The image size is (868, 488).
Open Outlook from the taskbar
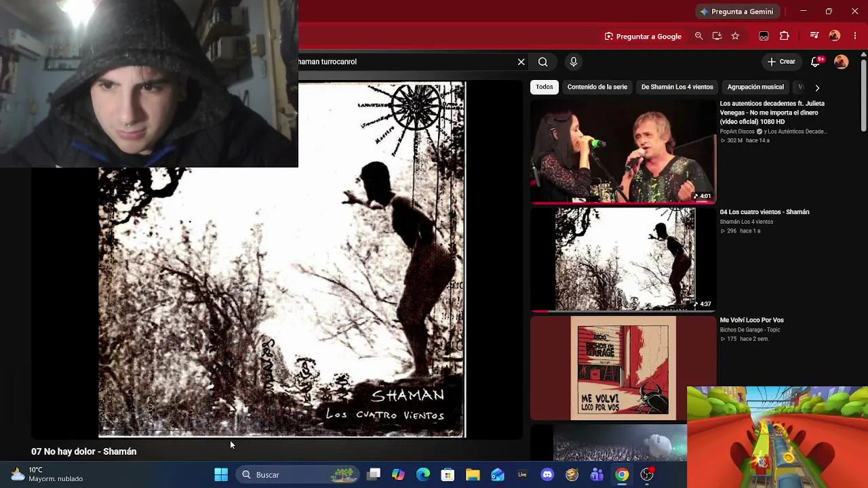(x=498, y=474)
